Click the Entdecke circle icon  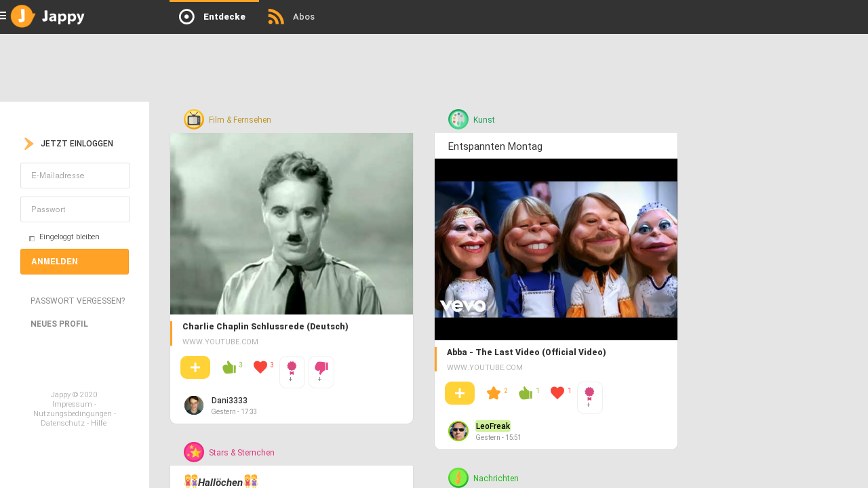(x=186, y=17)
